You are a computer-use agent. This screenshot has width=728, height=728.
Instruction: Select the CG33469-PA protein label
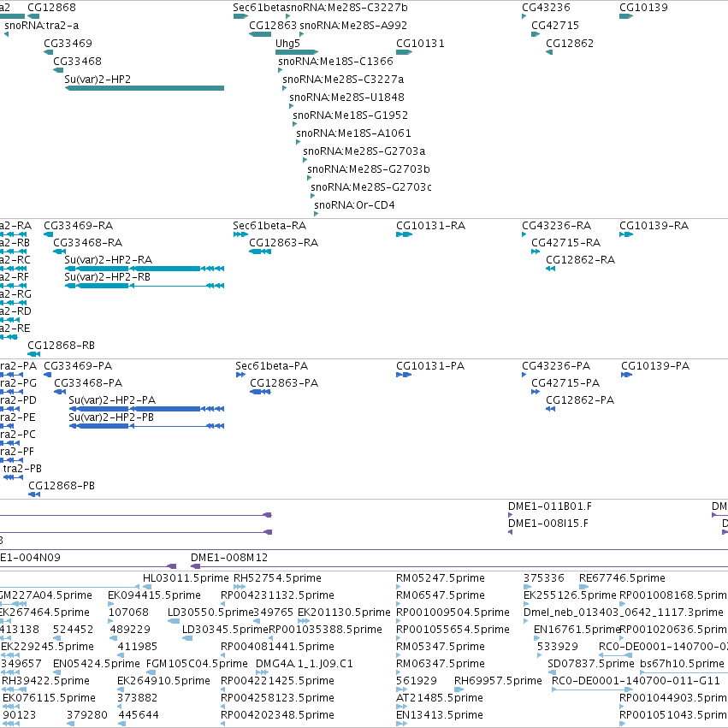[78, 366]
